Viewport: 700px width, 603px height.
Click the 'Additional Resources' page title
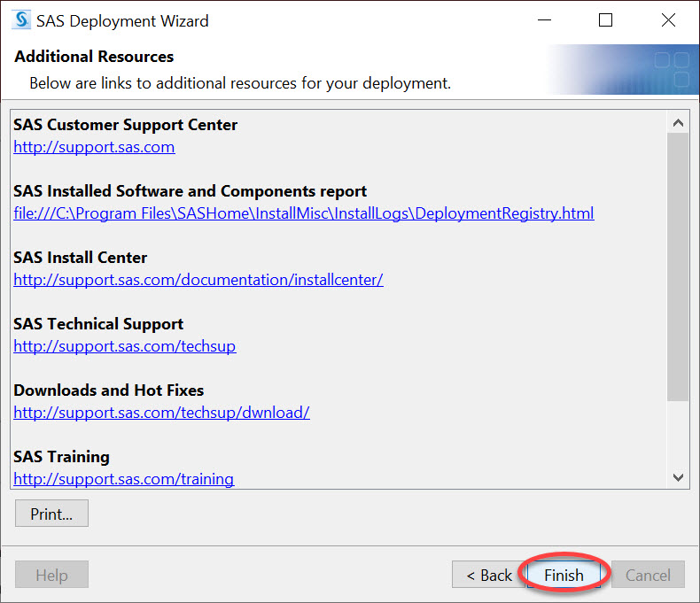(94, 57)
